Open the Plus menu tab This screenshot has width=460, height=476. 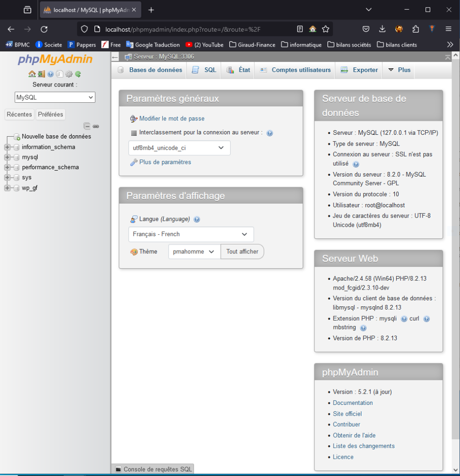tap(400, 70)
